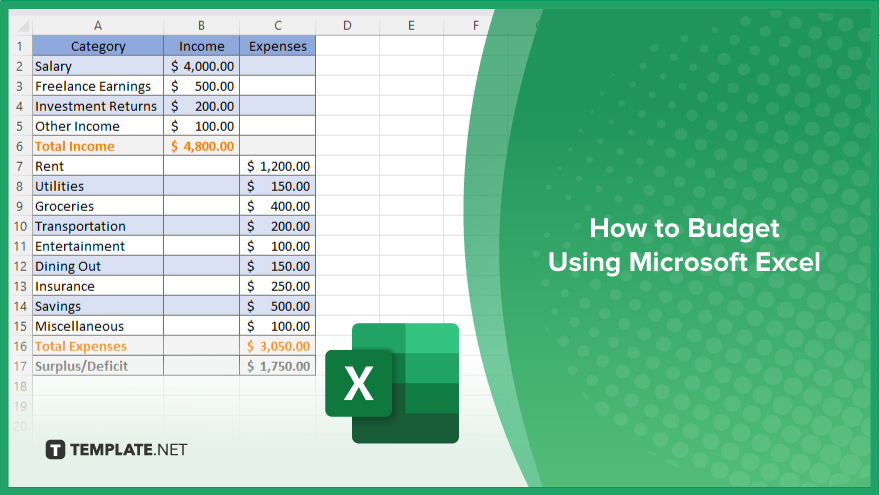Select the $ 4,000.00 salary amount

201,66
